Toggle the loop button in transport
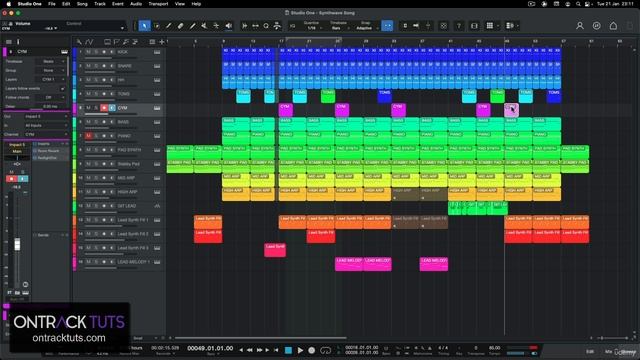The height and width of the screenshot is (360, 640). 325,350
